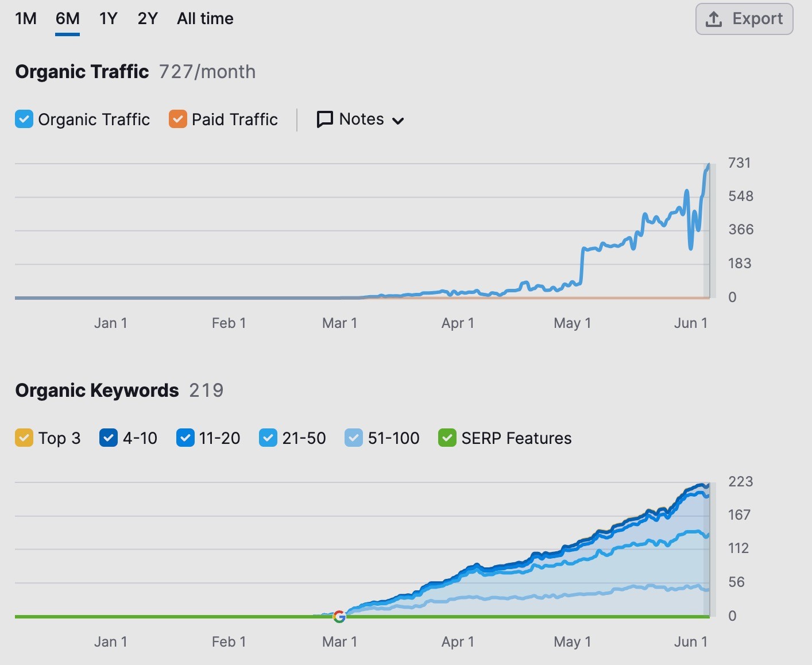Click the May 1 label under traffic chart
The height and width of the screenshot is (665, 812).
[572, 323]
